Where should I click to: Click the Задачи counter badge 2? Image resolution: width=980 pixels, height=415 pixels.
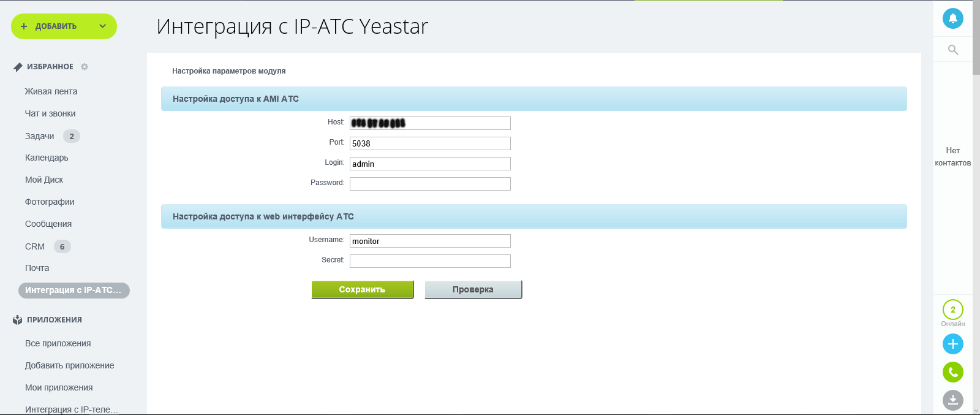click(72, 136)
